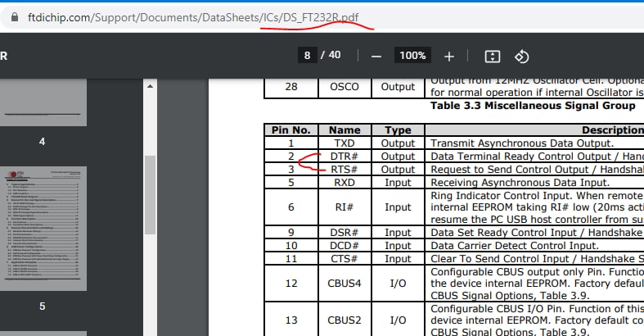The height and width of the screenshot is (336, 644).
Task: Click the sidebar scrollbar up arrow
Action: tap(150, 86)
